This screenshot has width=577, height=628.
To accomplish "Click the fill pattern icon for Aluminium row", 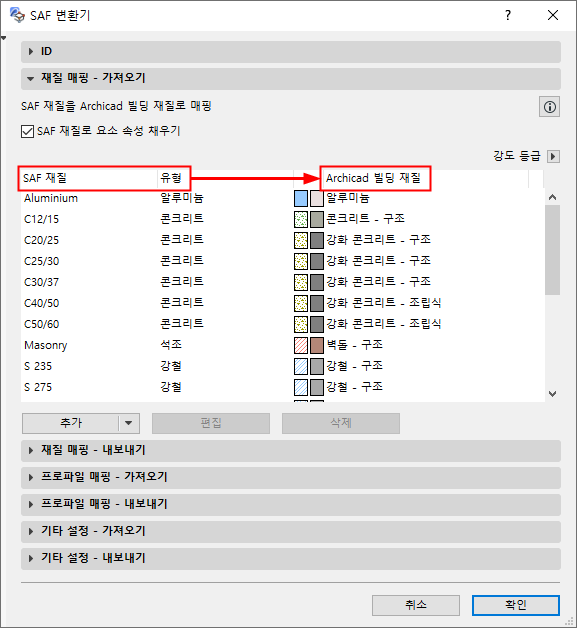I will pyautogui.click(x=301, y=198).
